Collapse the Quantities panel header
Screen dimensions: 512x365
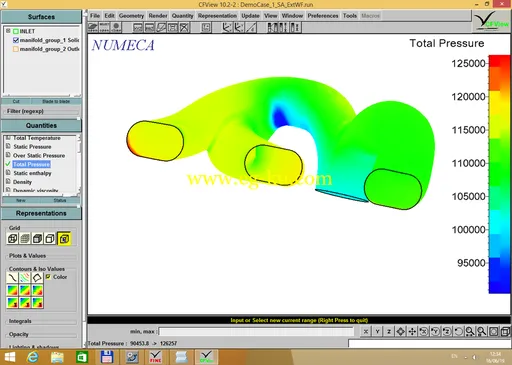click(41, 125)
